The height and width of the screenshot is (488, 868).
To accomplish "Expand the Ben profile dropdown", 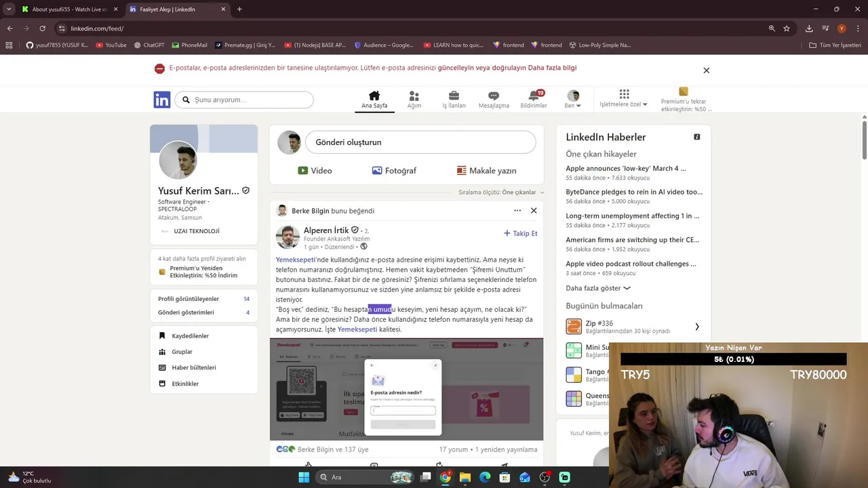I will (573, 100).
